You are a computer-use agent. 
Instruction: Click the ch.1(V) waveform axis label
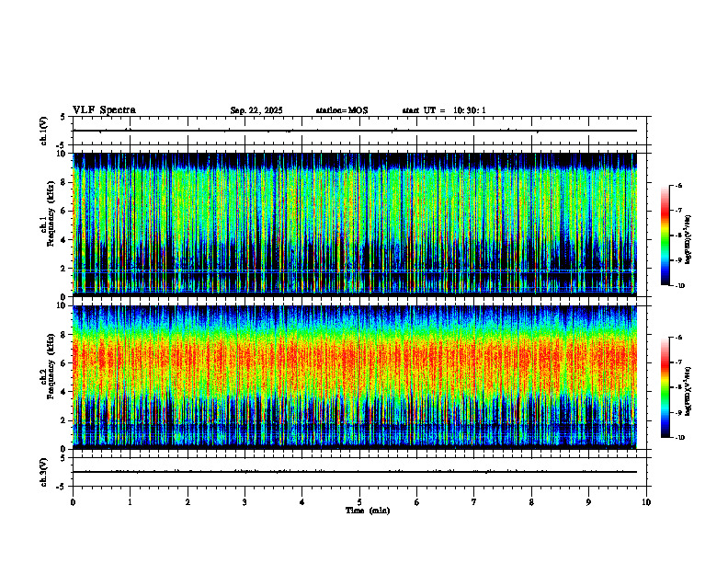pos(43,131)
